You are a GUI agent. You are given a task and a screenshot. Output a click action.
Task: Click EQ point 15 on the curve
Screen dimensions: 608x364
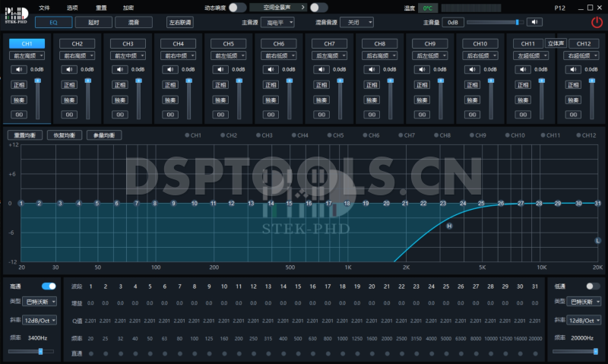[x=289, y=203]
